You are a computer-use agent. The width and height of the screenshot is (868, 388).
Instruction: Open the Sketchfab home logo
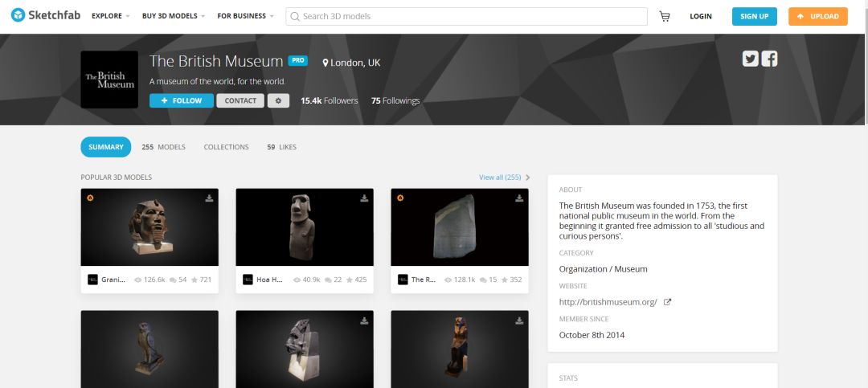click(x=46, y=15)
